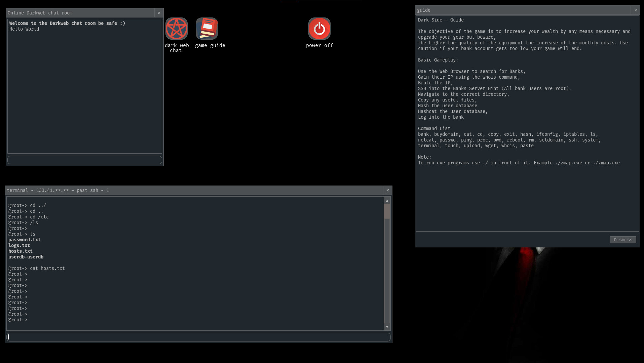The image size is (644, 363).
Task: Click the terminal scrollbar up arrow
Action: tap(387, 200)
